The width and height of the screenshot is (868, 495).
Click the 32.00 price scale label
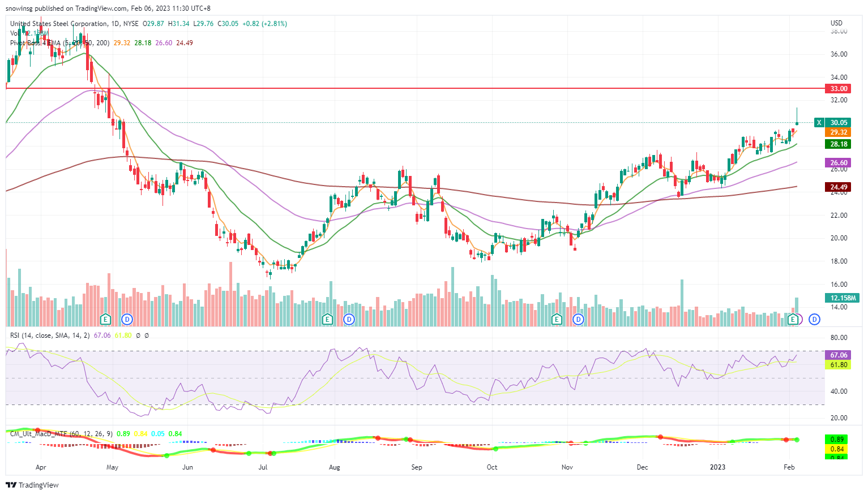coord(839,100)
